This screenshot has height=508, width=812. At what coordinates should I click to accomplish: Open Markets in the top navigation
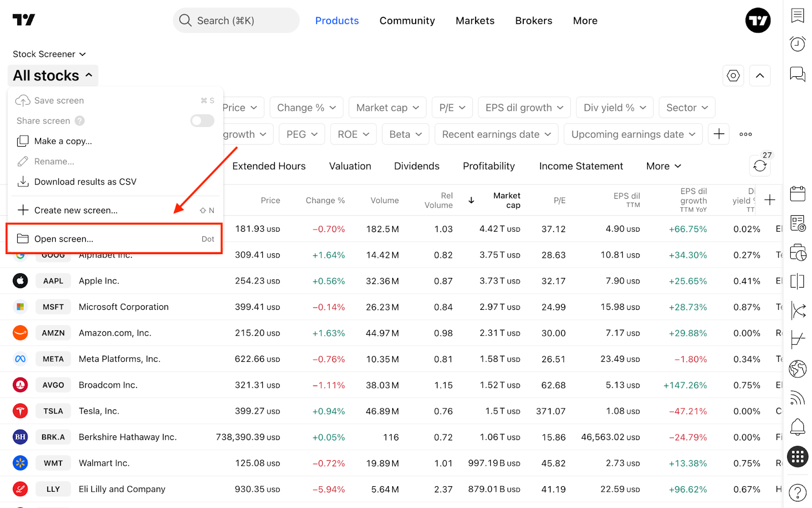(x=475, y=21)
